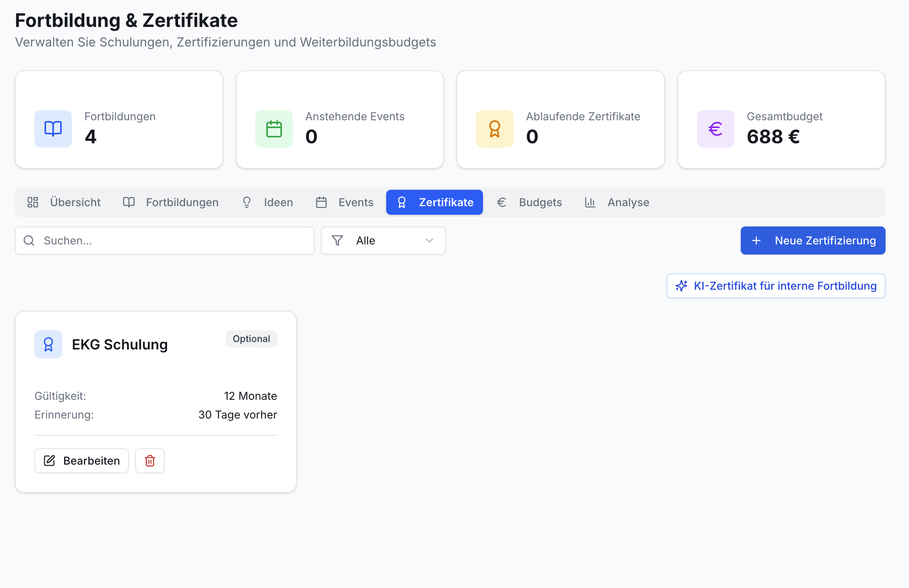Click the magnifier icon in the search field
The height and width of the screenshot is (588, 909).
(29, 241)
